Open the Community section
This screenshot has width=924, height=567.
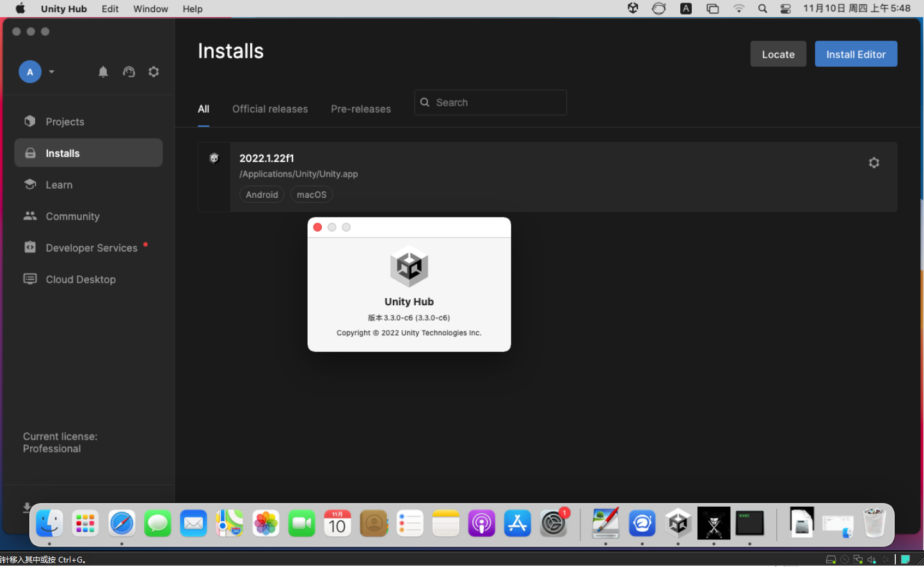click(x=88, y=216)
